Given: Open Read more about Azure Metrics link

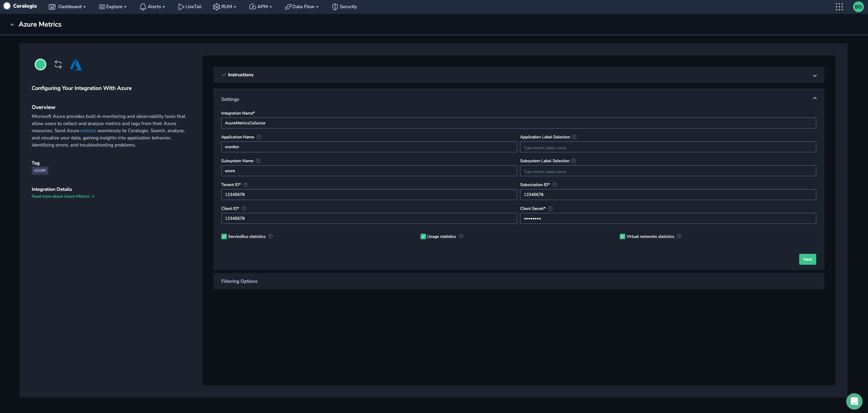Looking at the screenshot, I should (x=63, y=196).
